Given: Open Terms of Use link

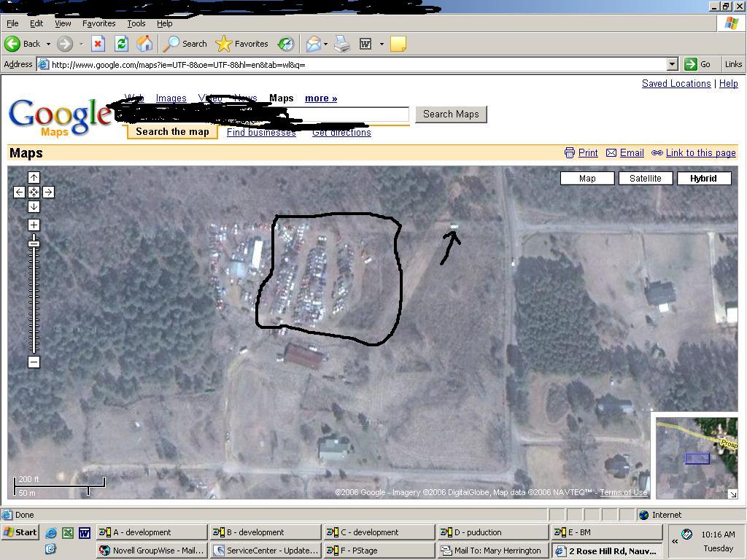Looking at the screenshot, I should pyautogui.click(x=624, y=492).
